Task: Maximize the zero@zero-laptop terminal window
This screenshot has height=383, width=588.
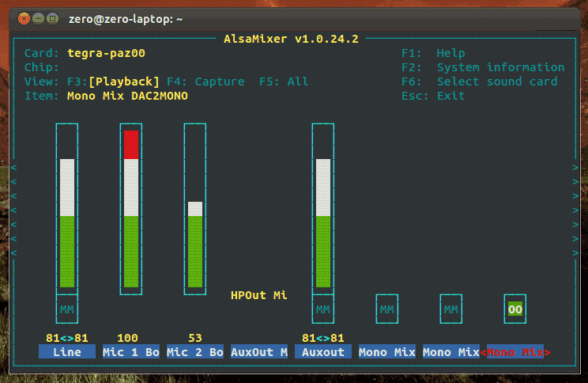Action: [x=52, y=18]
